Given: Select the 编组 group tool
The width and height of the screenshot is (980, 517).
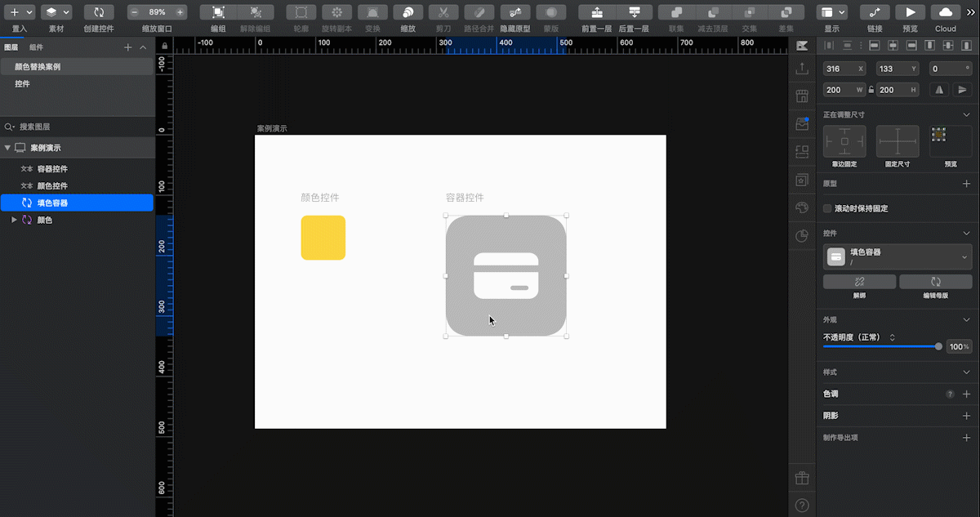Looking at the screenshot, I should click(x=218, y=12).
